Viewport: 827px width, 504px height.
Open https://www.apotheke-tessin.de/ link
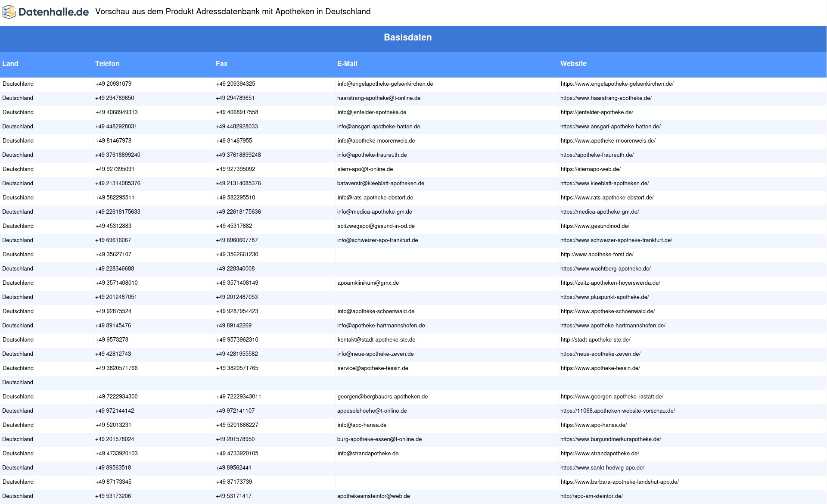600,368
